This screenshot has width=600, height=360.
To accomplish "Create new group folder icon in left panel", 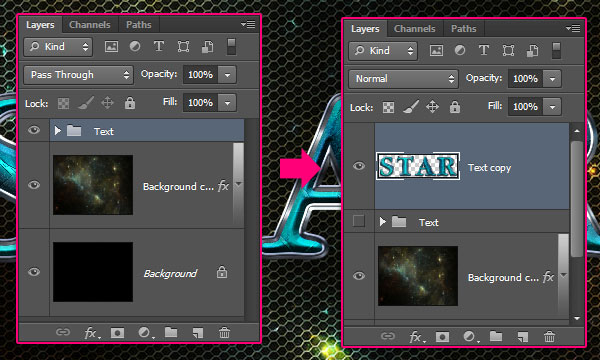I will (x=171, y=332).
